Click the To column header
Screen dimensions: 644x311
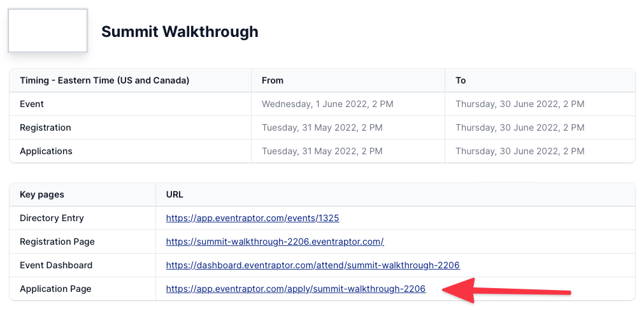click(x=461, y=80)
